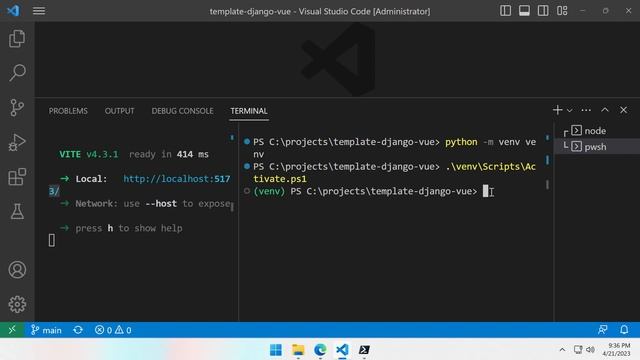Click the VS Code logo in title bar
640x360 pixels.
point(13,11)
